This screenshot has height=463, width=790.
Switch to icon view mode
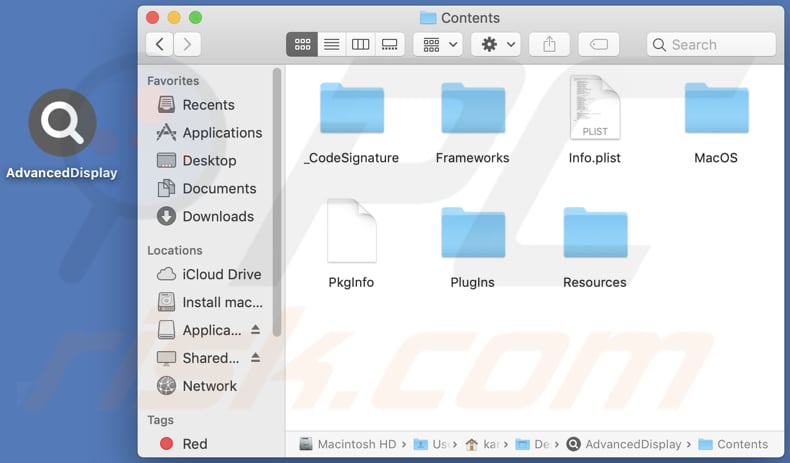pyautogui.click(x=302, y=44)
